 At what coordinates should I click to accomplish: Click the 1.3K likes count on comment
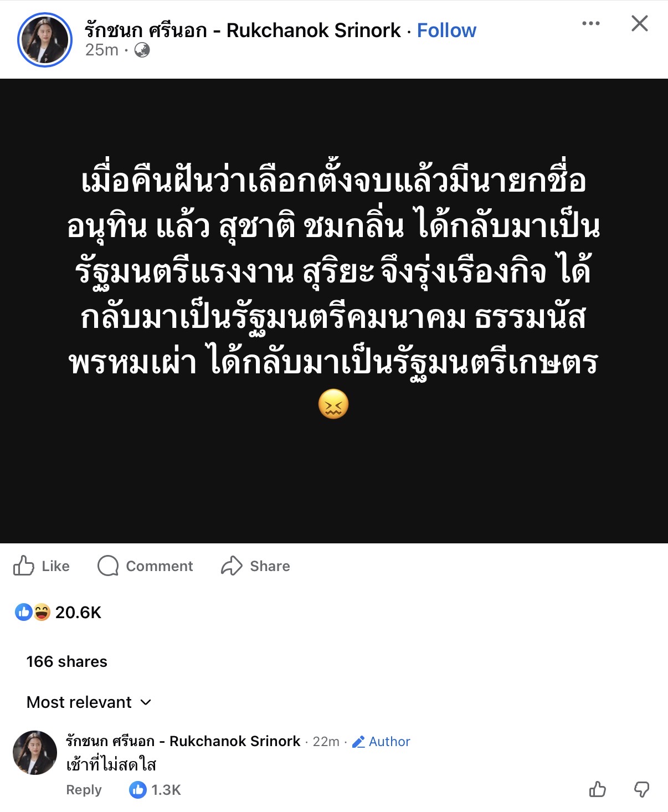[166, 790]
